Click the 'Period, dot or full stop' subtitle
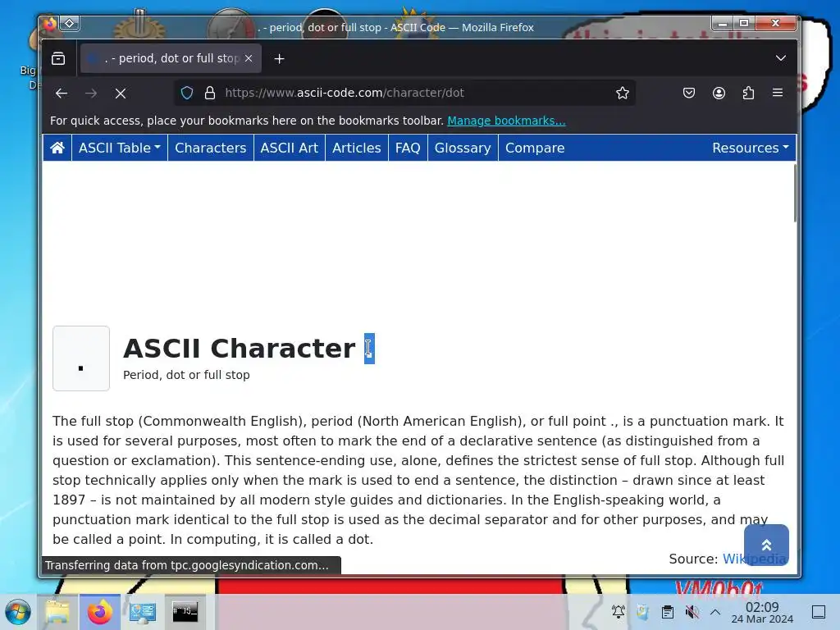Image resolution: width=840 pixels, height=630 pixels. 186,375
